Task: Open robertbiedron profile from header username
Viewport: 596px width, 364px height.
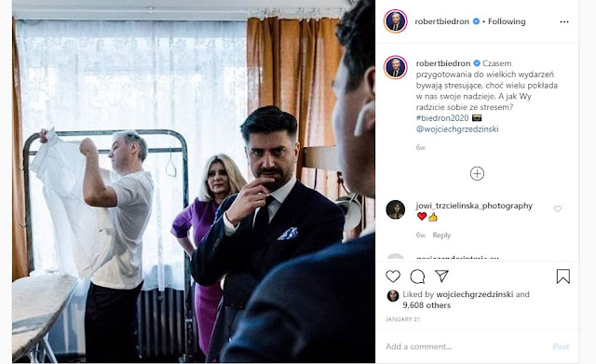Action: 441,21
